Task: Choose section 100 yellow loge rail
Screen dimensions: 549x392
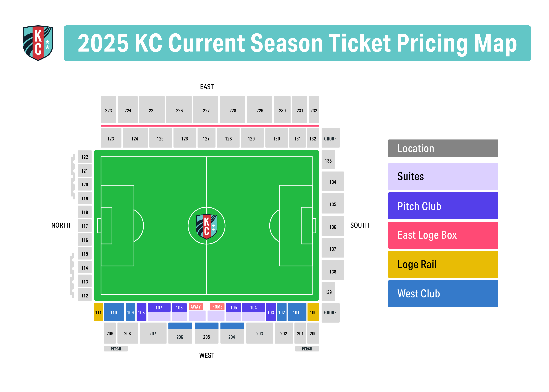Action: point(313,312)
